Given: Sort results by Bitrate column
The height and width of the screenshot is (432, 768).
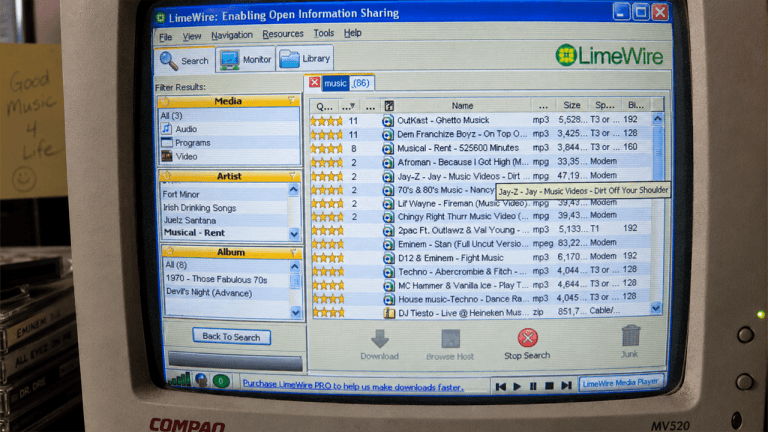Looking at the screenshot, I should click(x=636, y=104).
